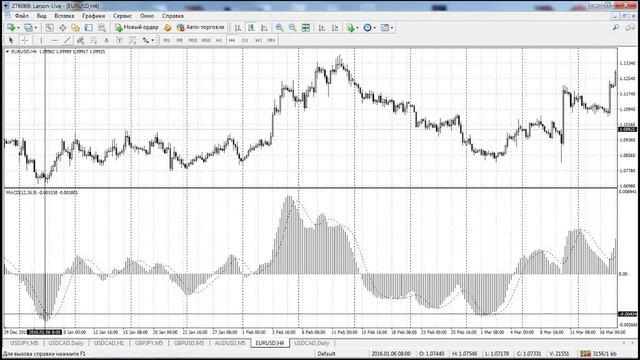Toggle Chart Shift from right border
This screenshot has height=360, width=640.
click(x=335, y=28)
